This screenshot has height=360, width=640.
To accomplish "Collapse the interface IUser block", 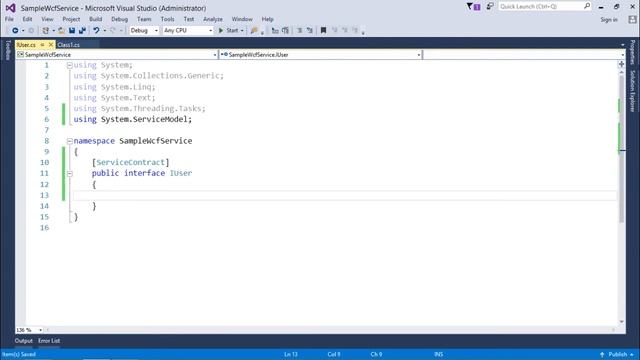I will click(69, 173).
